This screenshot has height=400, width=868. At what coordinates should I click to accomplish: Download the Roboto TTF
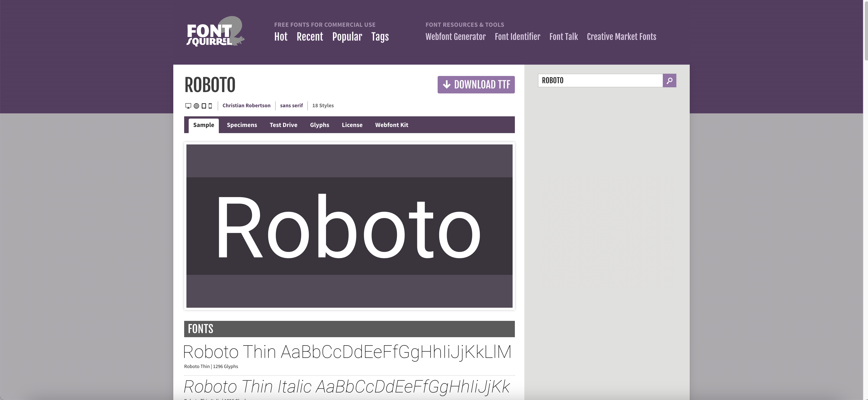[476, 85]
